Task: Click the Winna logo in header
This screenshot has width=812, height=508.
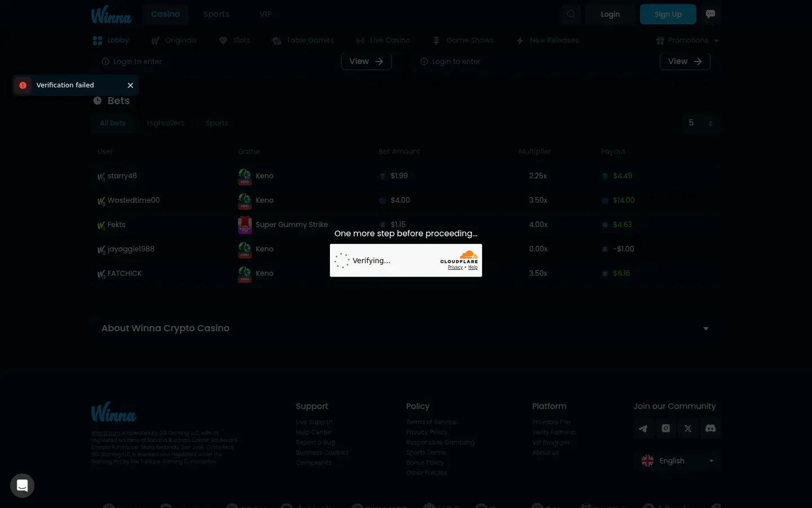Action: tap(112, 15)
